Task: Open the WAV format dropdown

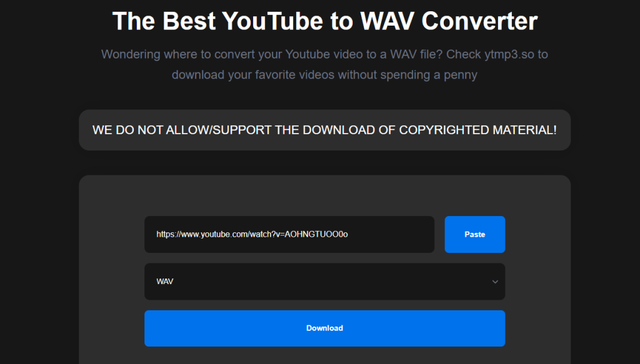Action: click(324, 282)
